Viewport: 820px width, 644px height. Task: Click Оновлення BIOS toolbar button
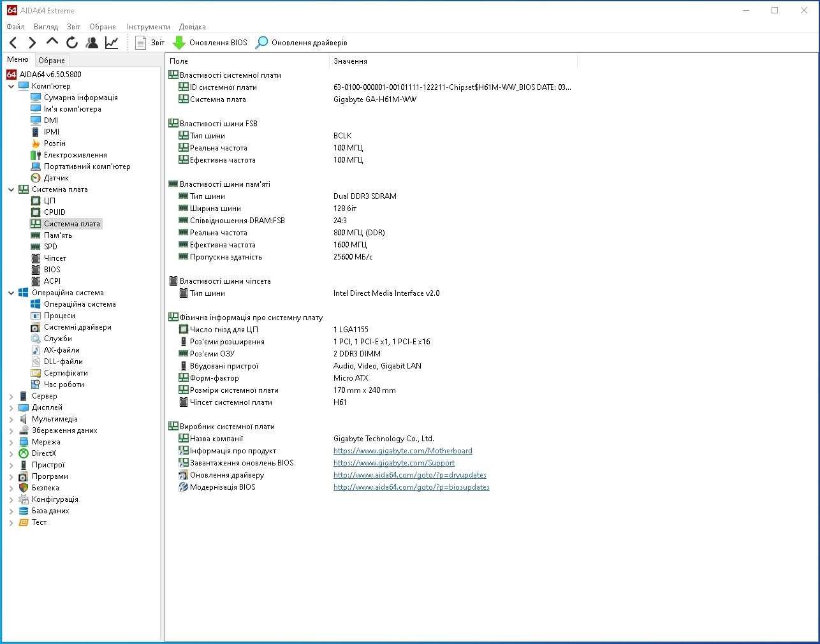[x=210, y=43]
